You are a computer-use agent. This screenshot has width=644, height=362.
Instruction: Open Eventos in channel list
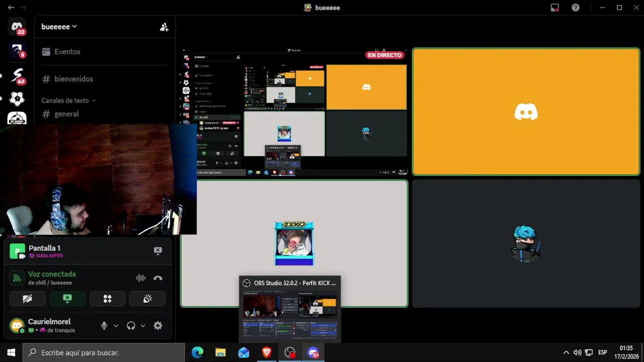[x=105, y=52]
